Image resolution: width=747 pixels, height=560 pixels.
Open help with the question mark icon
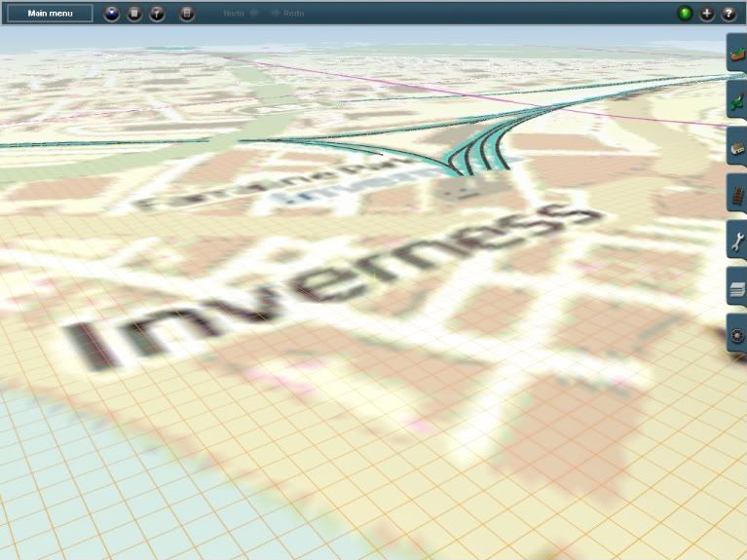pos(728,14)
